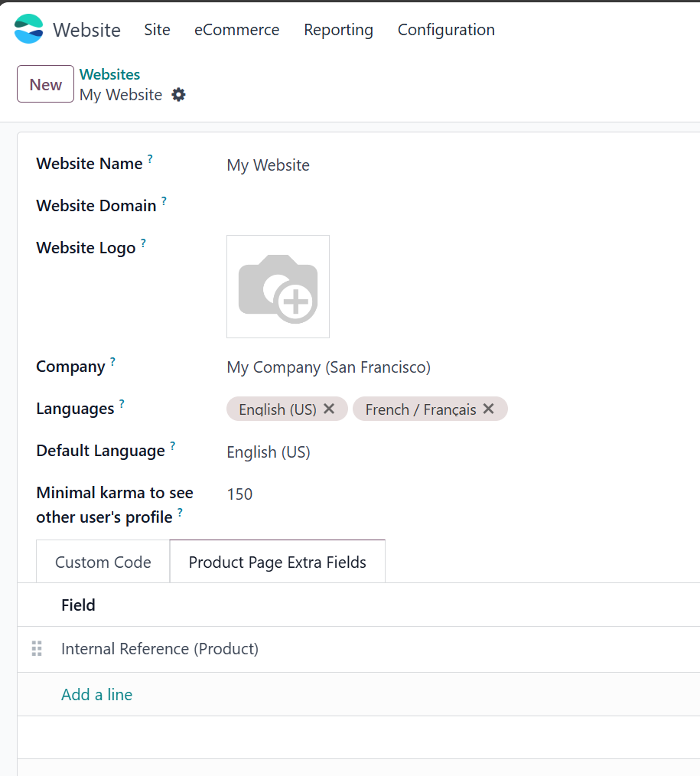
Task: Open the gear actions menu beside My Website
Action: click(x=178, y=95)
